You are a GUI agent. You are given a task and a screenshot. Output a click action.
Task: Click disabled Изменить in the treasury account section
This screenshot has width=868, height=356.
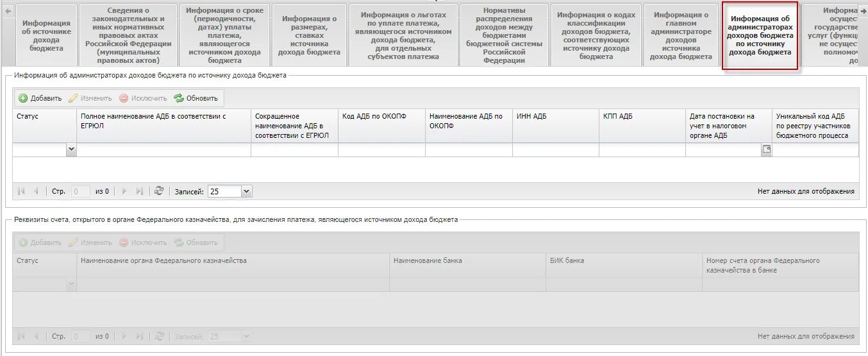[90, 242]
